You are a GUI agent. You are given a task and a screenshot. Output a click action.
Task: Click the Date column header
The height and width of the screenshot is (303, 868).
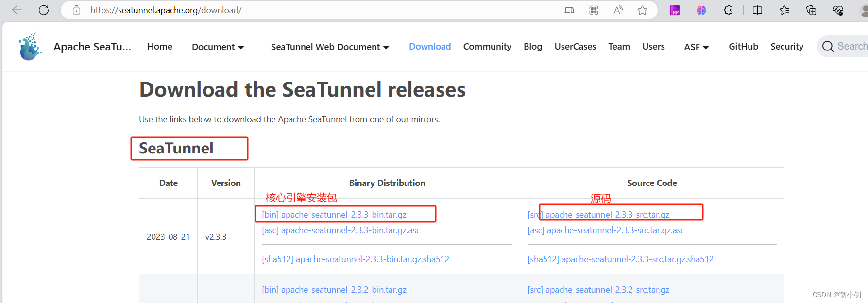(x=169, y=183)
